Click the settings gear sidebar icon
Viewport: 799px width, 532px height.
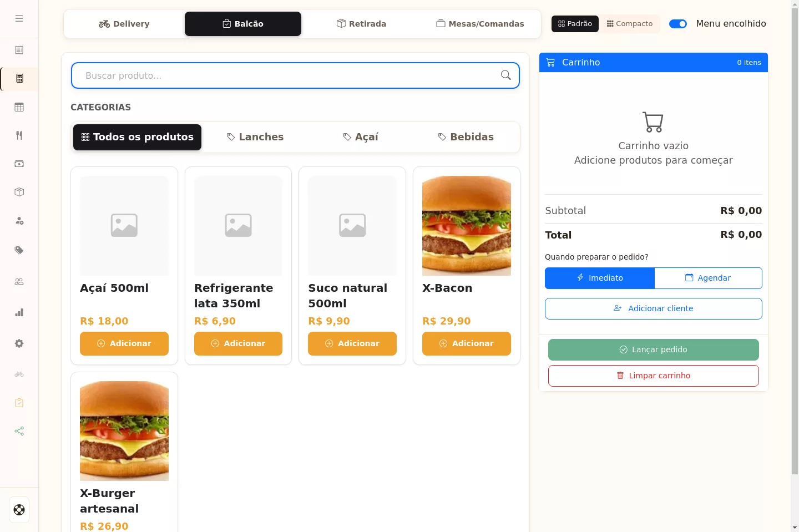point(19,343)
